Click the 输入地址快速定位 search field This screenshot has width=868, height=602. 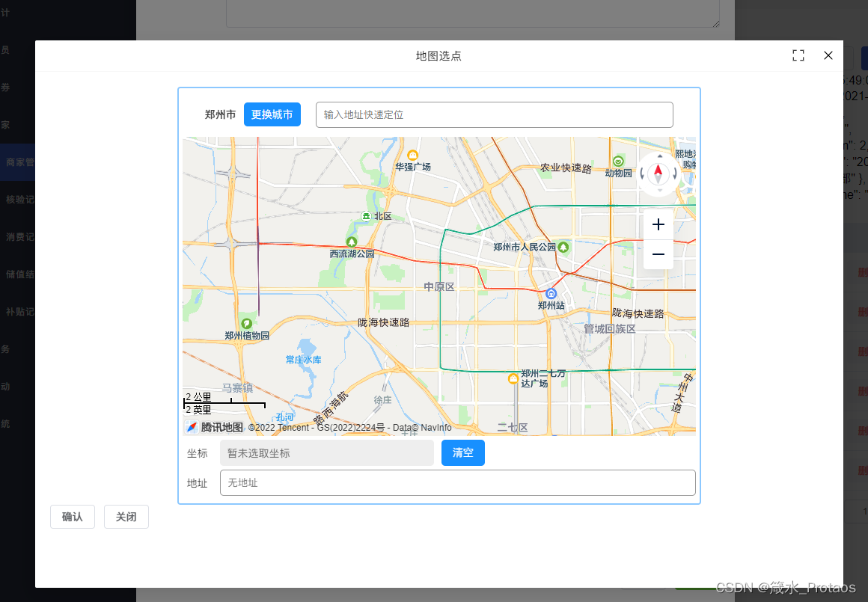point(494,114)
